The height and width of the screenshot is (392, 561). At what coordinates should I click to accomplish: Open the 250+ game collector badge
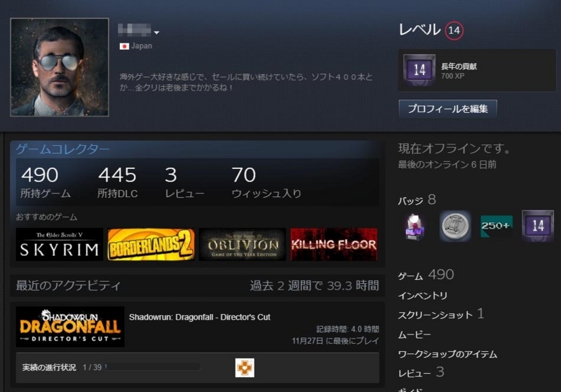coord(496,226)
